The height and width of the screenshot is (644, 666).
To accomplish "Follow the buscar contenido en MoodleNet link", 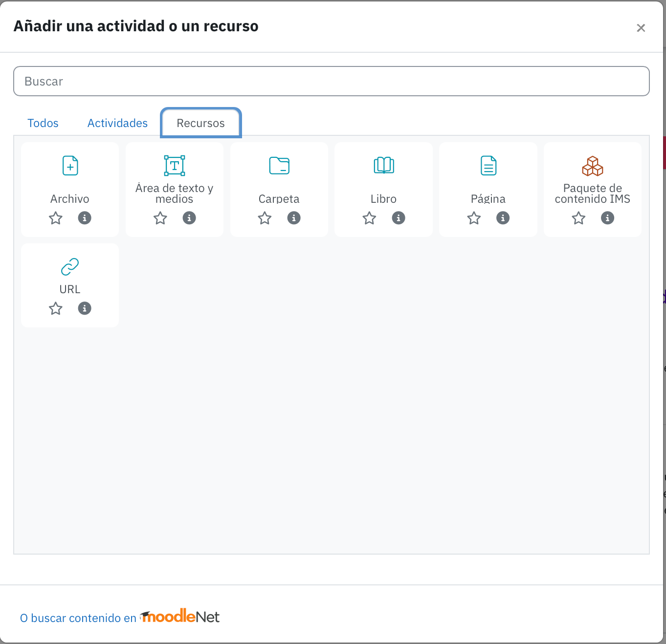I will tap(120, 617).
